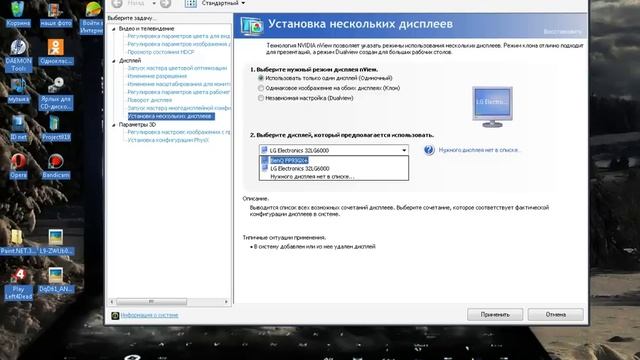
Task: Open Запуск мастера многодисплейной конфигурации task
Action: [x=179, y=108]
